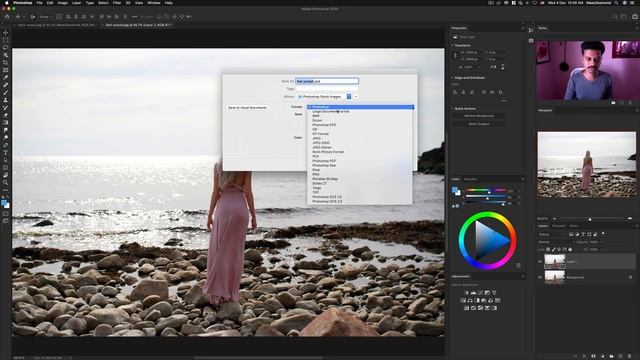The width and height of the screenshot is (640, 360).
Task: Add an Invert adjustment
Action: pos(467,308)
